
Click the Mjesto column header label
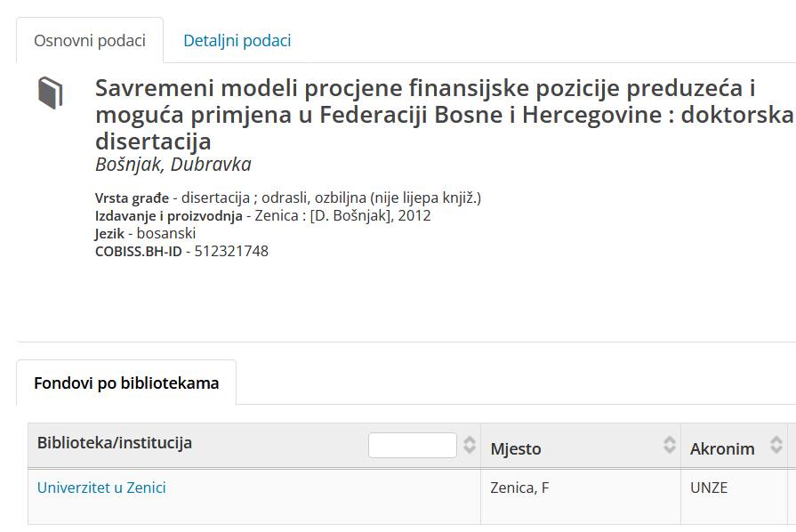[516, 448]
